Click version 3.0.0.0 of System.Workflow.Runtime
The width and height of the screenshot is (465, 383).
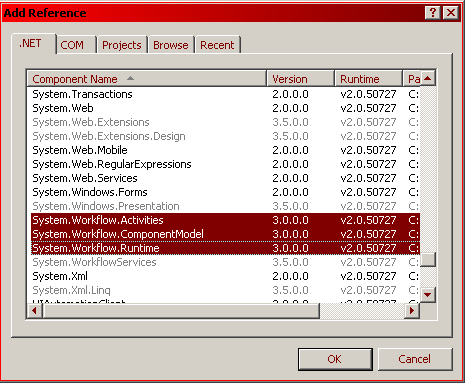pos(290,248)
